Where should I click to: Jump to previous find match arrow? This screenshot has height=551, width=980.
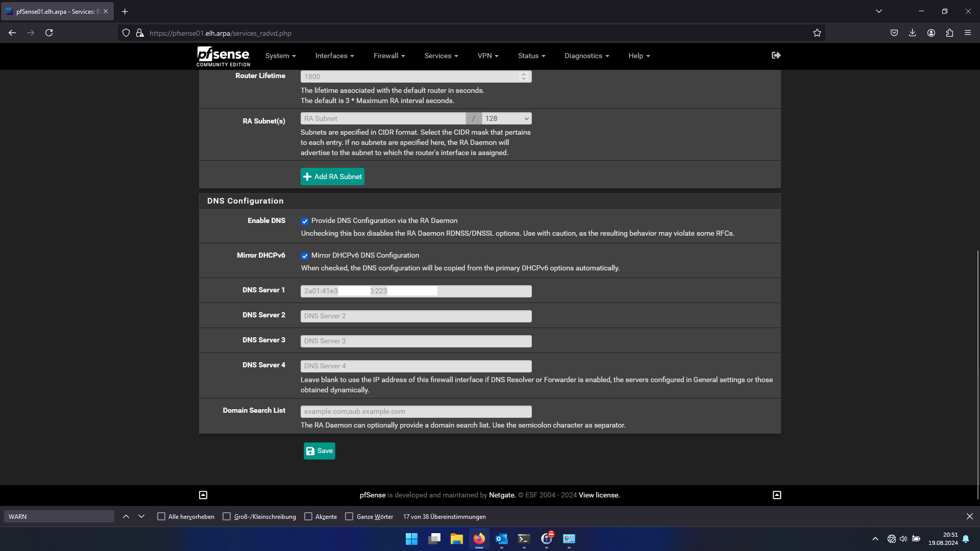(x=126, y=516)
